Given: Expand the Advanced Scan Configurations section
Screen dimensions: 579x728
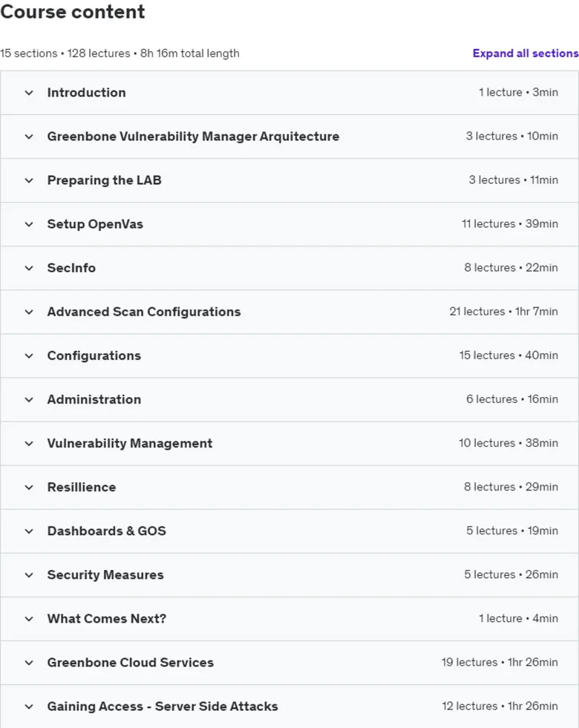Looking at the screenshot, I should tap(289, 312).
